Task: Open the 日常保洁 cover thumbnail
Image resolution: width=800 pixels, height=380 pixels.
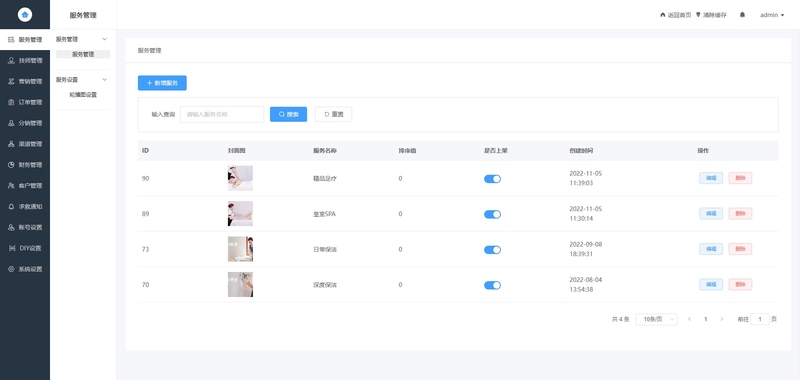Action: (x=240, y=249)
